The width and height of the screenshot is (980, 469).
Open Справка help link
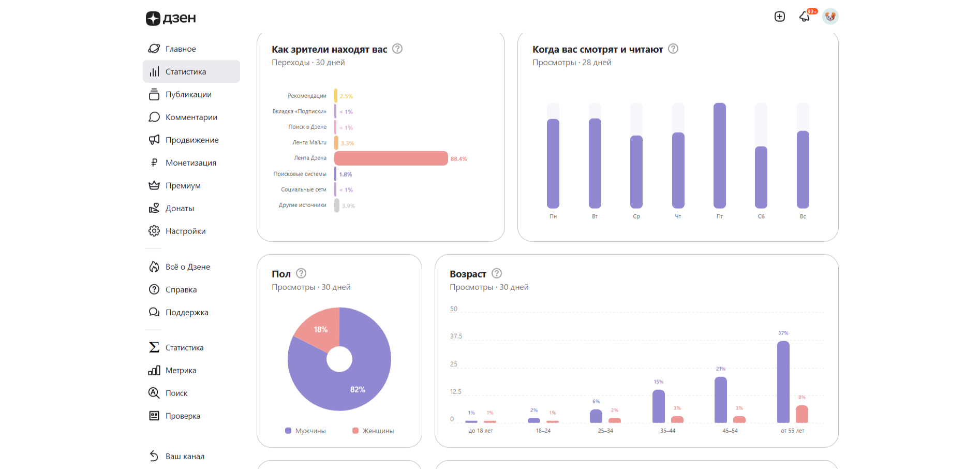[191, 289]
